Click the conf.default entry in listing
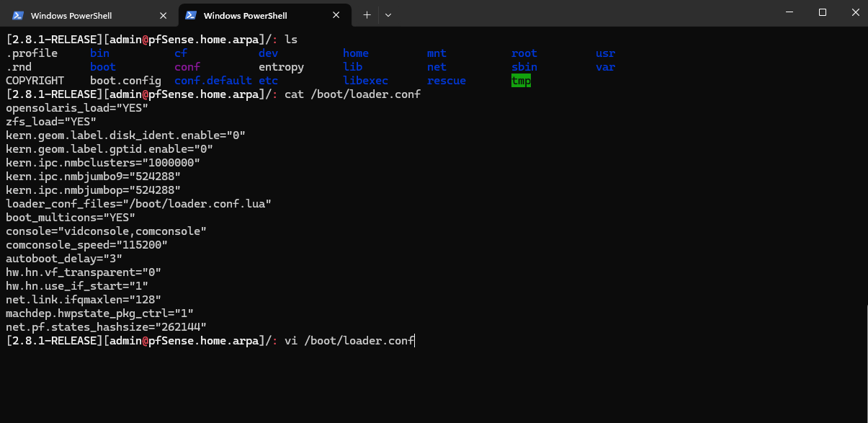868x423 pixels. point(213,81)
